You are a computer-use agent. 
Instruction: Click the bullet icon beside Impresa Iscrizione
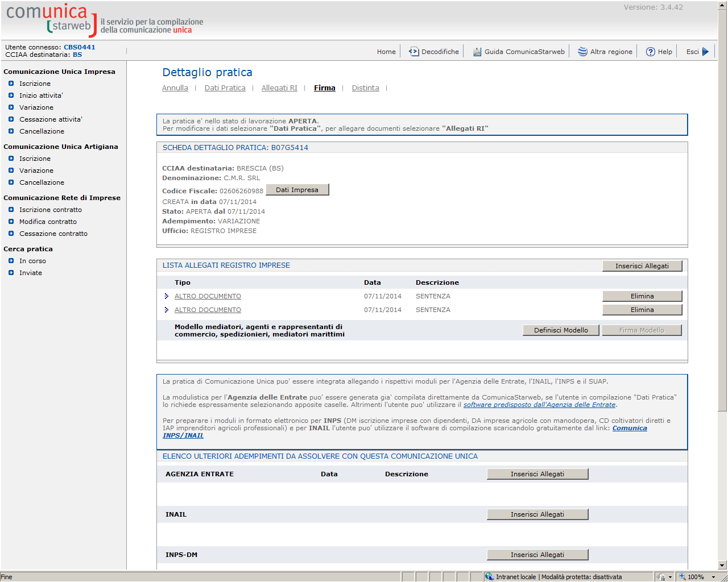[11, 84]
